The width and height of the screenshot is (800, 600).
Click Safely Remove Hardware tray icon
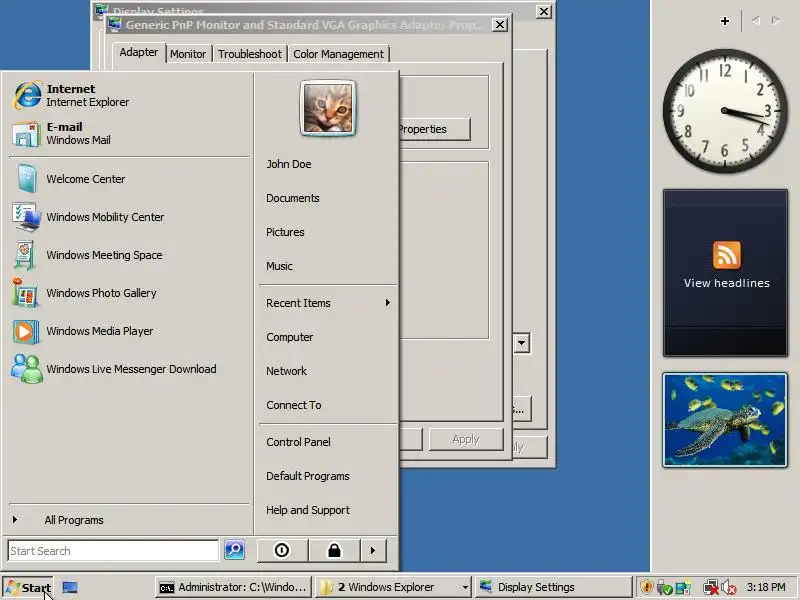(x=664, y=587)
